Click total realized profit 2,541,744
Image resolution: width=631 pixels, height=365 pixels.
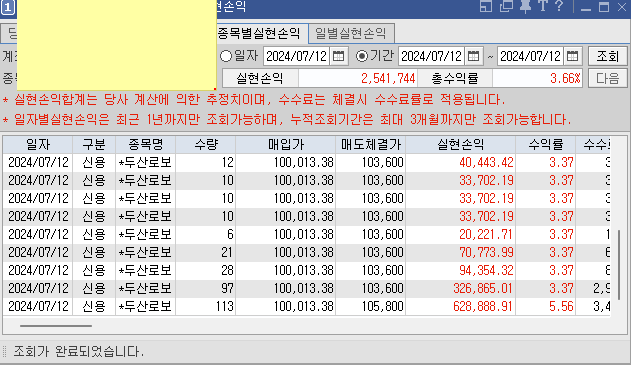pos(388,78)
